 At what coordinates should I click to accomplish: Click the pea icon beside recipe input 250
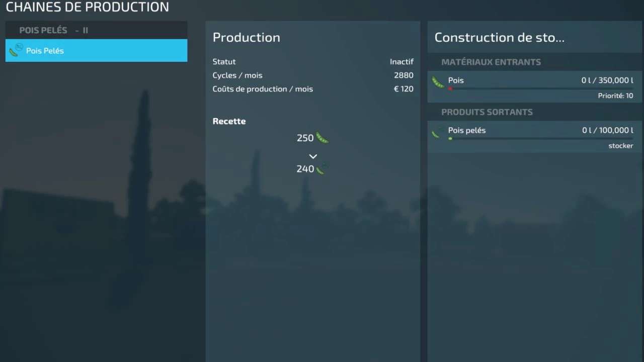(x=322, y=138)
